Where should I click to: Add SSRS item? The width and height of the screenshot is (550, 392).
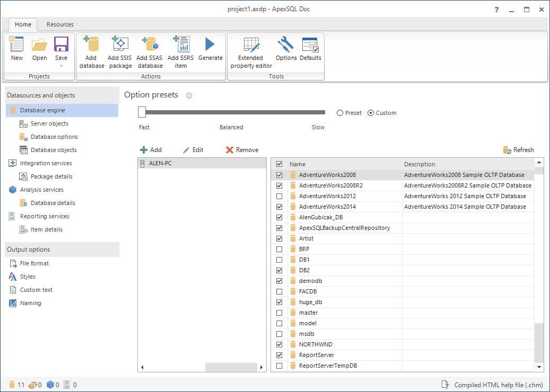coord(181,52)
